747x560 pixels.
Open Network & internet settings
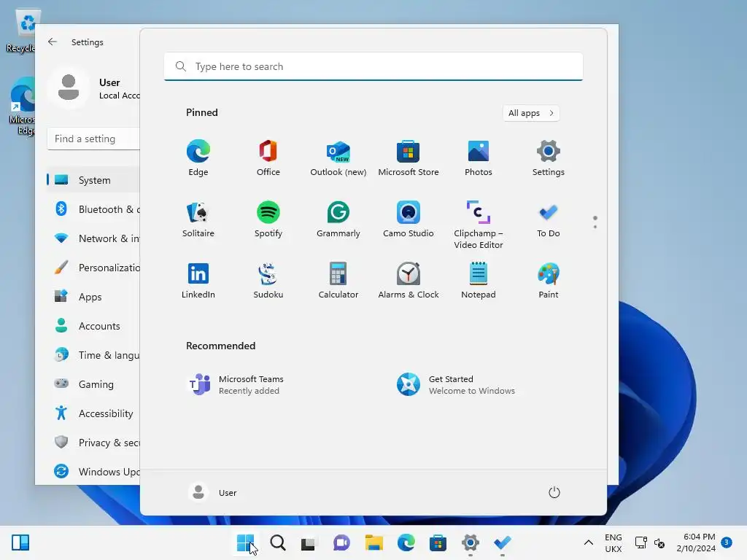pyautogui.click(x=93, y=238)
